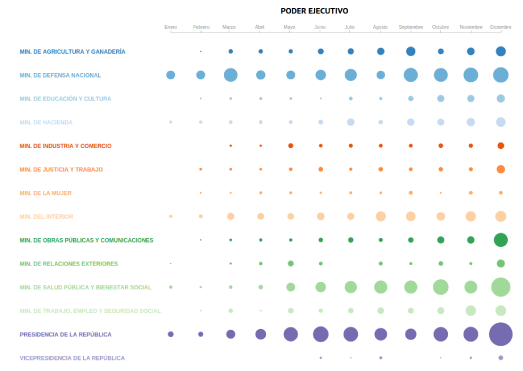Screen dimensions: 523x371
Task: Click Min. de Industria y Comercio label
Action: (x=65, y=146)
